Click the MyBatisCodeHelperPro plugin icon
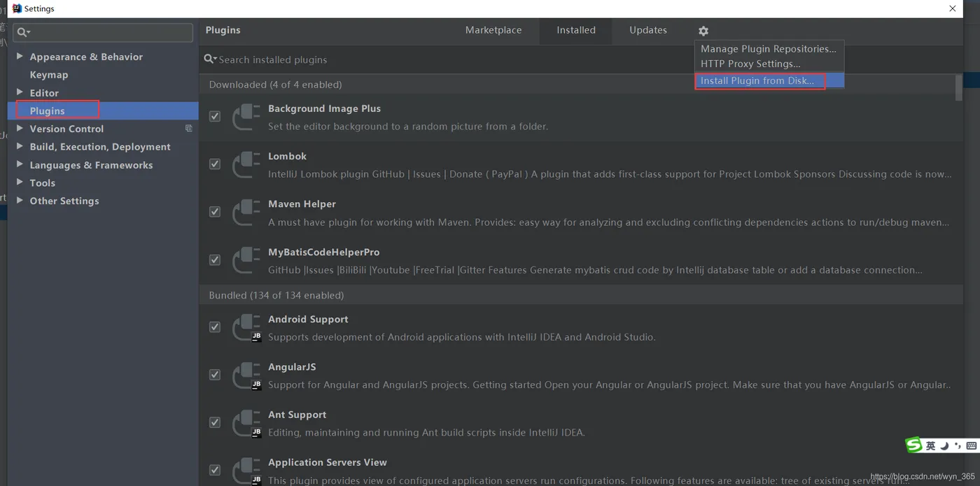The width and height of the screenshot is (980, 486). click(246, 260)
